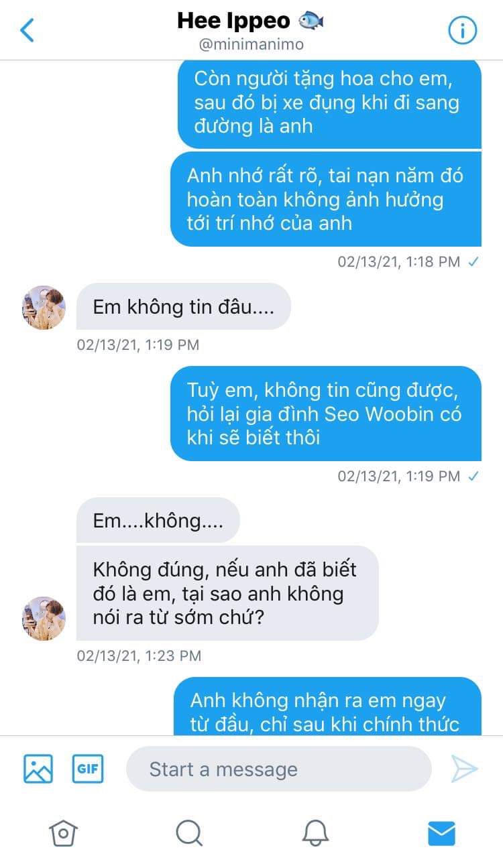Tap the '02/13/21, 1:23 PM' timestamp
Screen dimensions: 503x868
click(139, 656)
